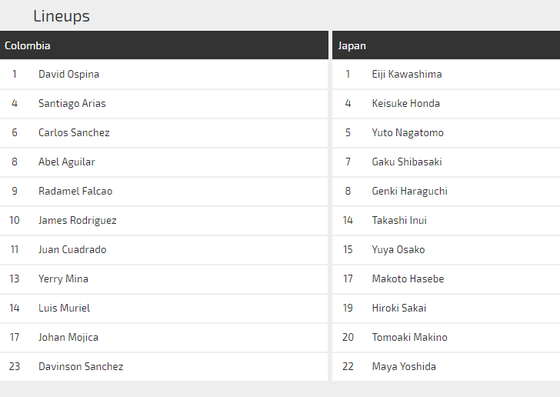Select player David Ospina
560x397 pixels.
point(69,74)
